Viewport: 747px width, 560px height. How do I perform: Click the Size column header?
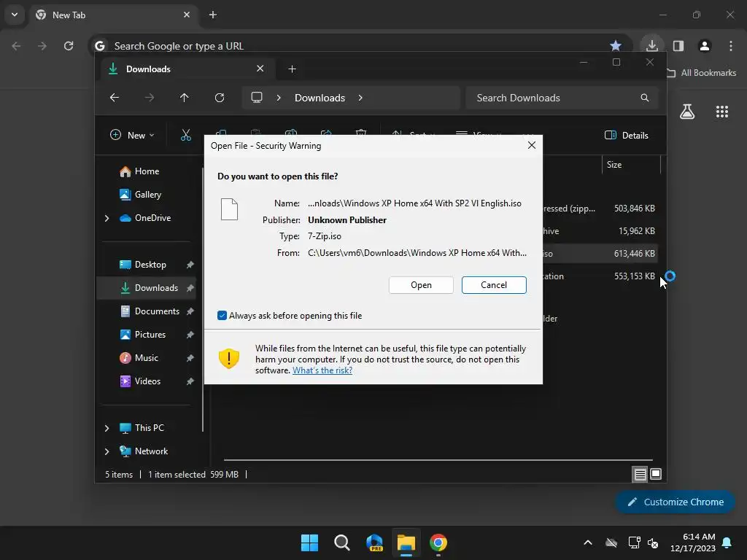pos(631,165)
